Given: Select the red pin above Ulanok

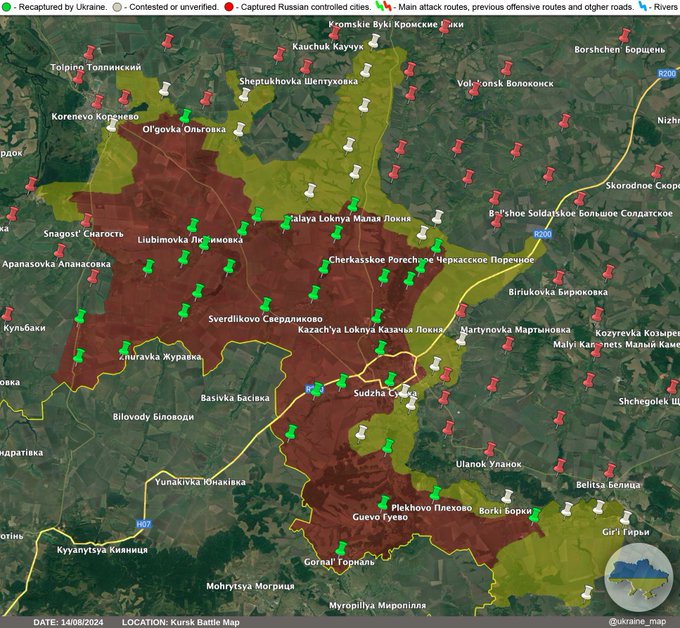Looking at the screenshot, I should pyautogui.click(x=490, y=450).
